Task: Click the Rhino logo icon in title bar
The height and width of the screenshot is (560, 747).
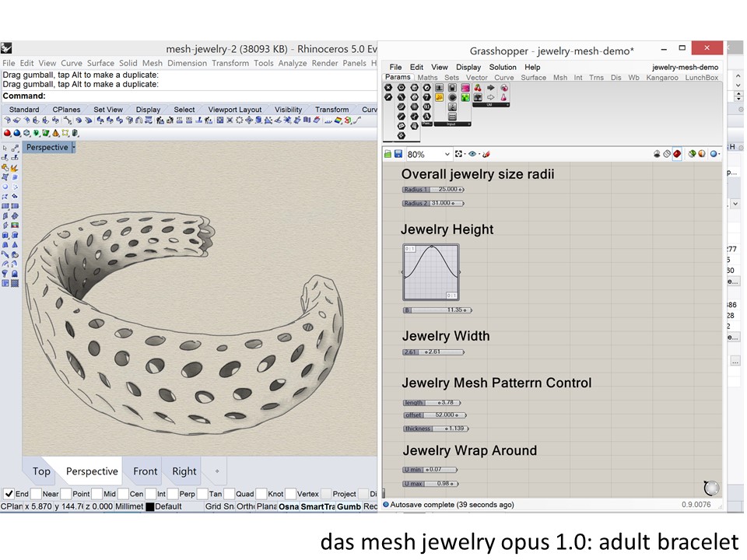Action: (x=6, y=49)
